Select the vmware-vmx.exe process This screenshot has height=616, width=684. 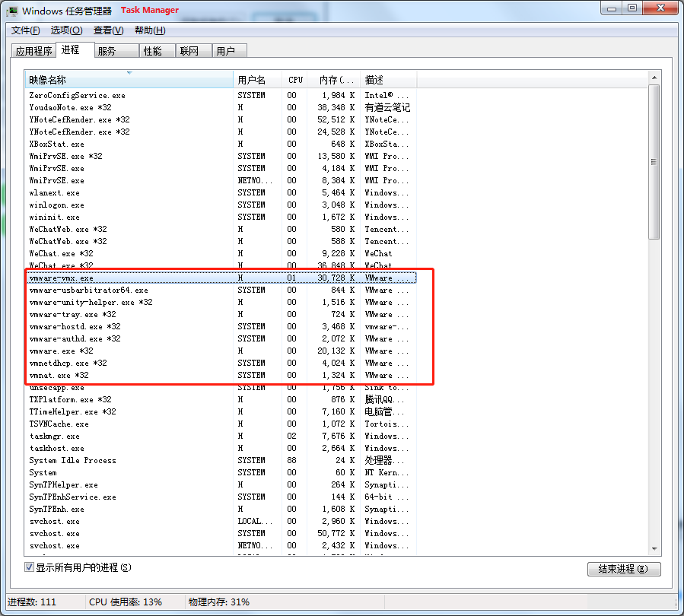tap(221, 278)
